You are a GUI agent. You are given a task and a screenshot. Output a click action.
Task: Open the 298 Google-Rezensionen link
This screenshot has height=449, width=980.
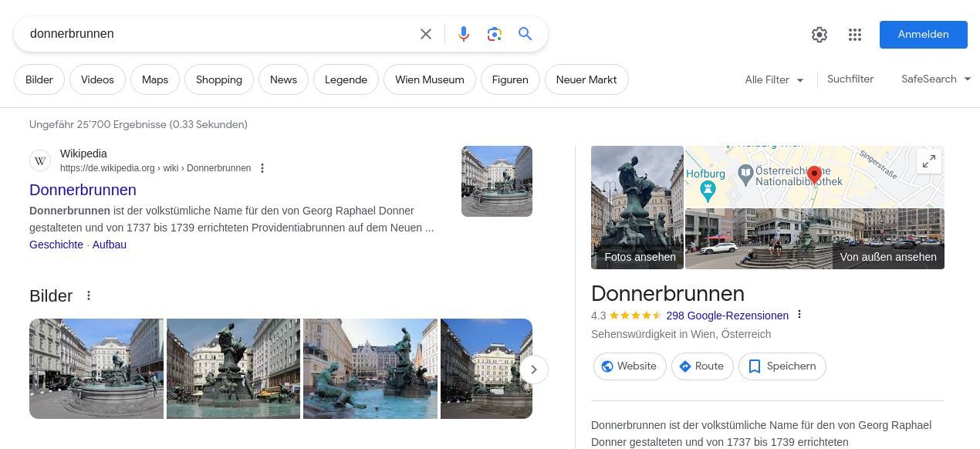click(726, 316)
